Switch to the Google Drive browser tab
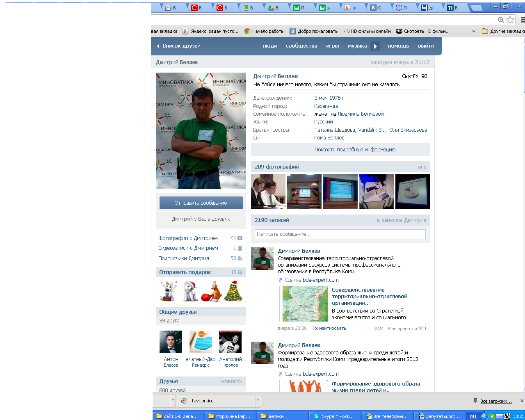 [x=274, y=7]
